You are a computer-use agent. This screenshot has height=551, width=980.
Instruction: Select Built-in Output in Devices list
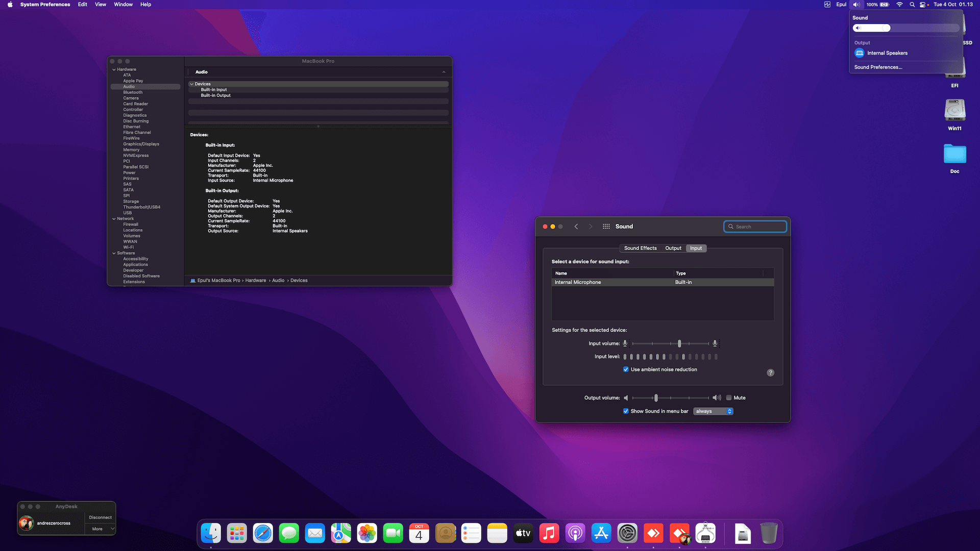coord(216,95)
